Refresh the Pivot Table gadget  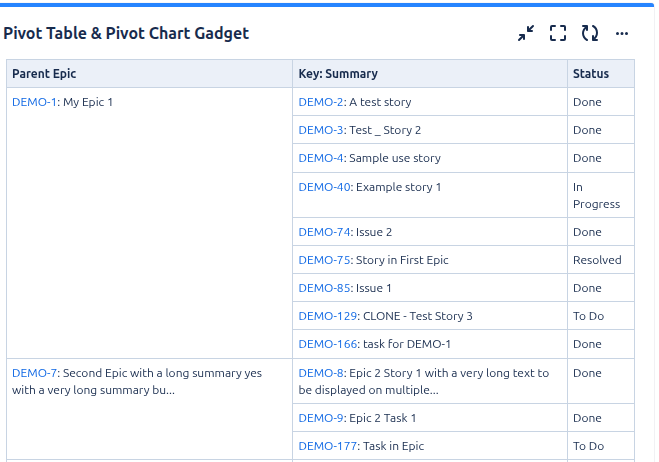click(590, 33)
